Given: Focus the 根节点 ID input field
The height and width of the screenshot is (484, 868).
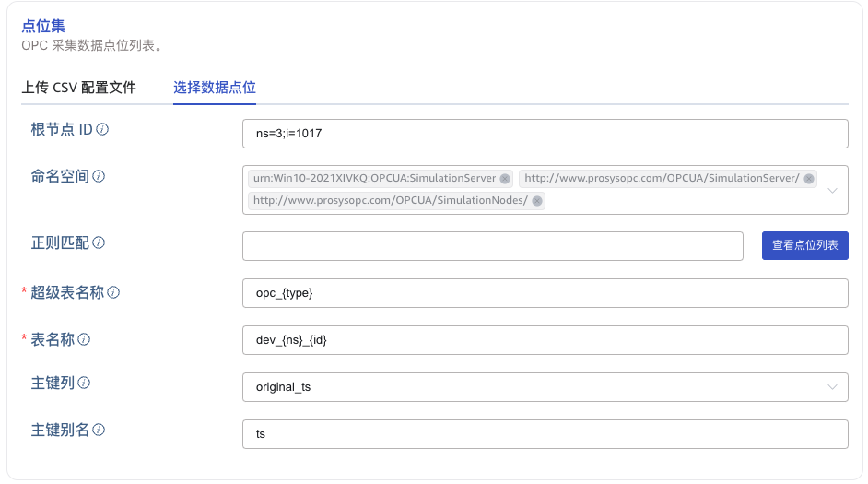Looking at the screenshot, I should 545,134.
